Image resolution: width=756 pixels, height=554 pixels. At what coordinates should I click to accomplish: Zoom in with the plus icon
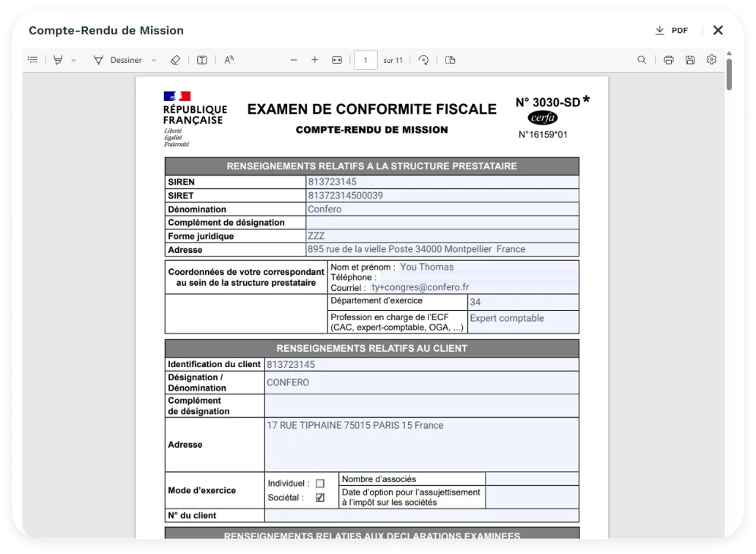[x=315, y=60]
